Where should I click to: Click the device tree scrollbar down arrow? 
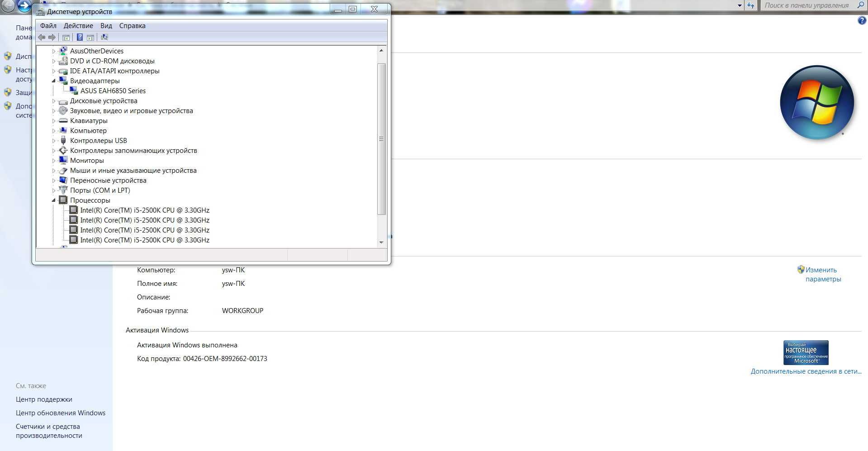tap(381, 242)
